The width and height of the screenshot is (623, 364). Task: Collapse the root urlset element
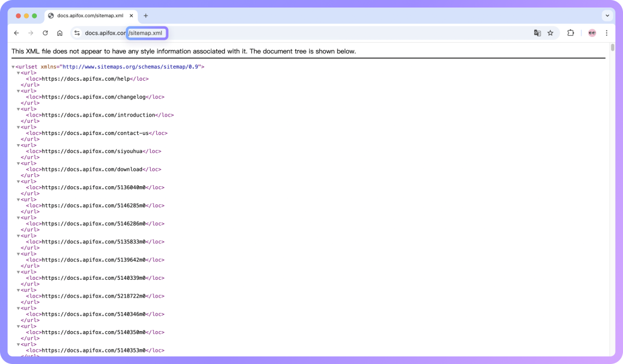coord(13,67)
